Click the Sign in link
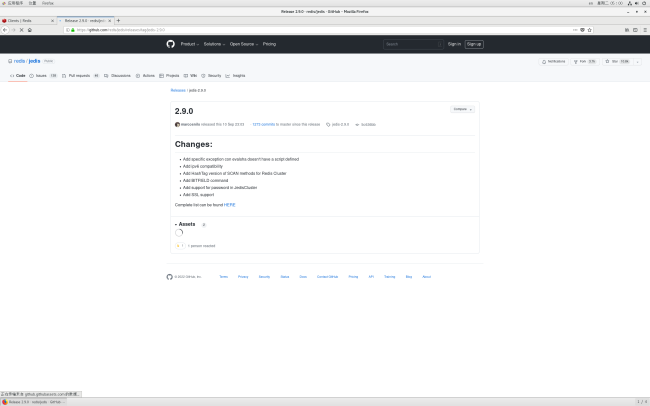The width and height of the screenshot is (650, 406). click(454, 44)
